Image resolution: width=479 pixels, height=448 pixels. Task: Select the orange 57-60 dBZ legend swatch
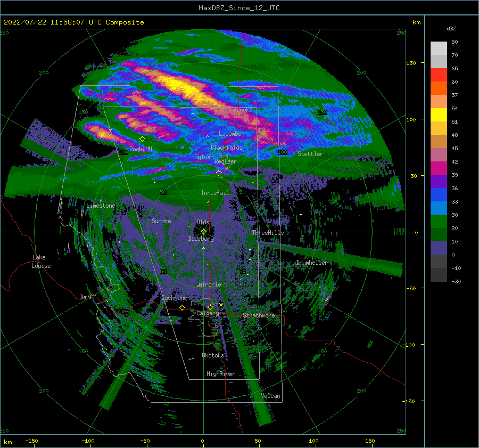(x=439, y=88)
